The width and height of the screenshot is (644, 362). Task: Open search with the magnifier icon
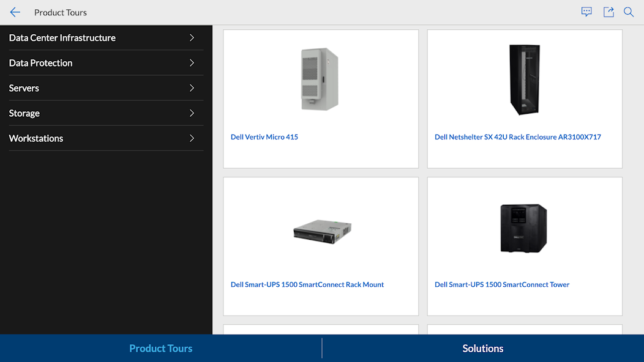click(629, 12)
